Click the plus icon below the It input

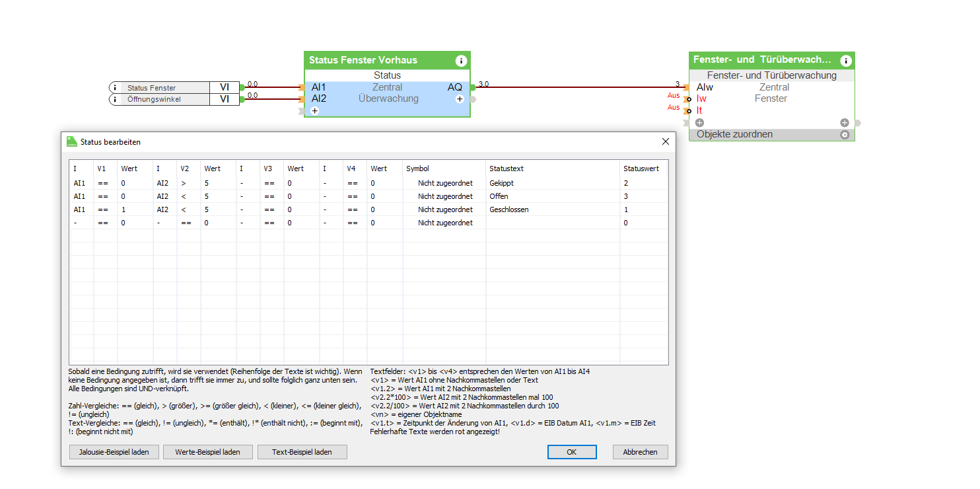pos(699,122)
